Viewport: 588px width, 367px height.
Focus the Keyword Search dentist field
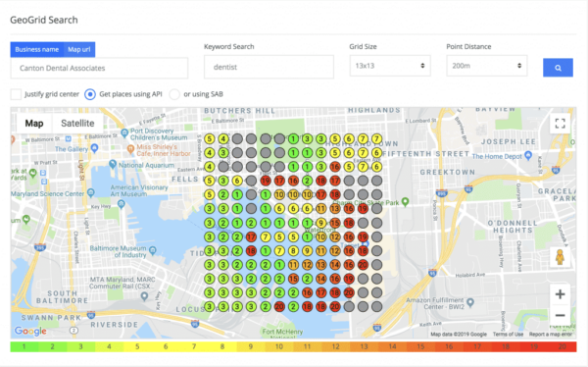tap(269, 67)
